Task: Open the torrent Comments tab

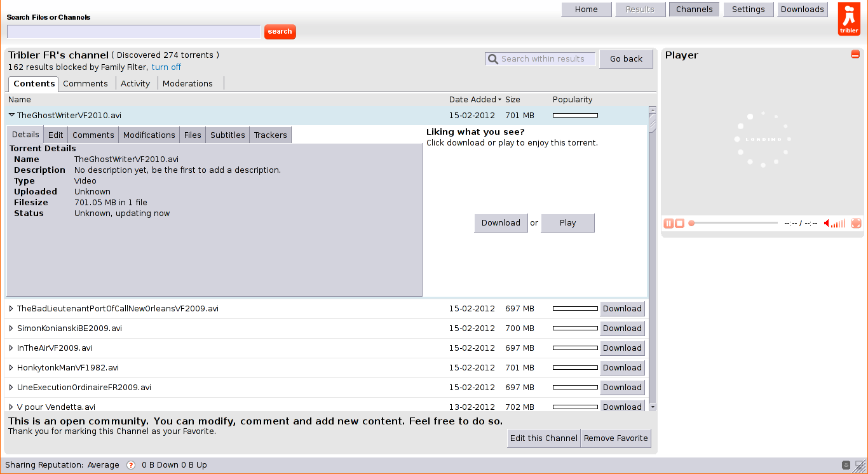Action: coord(93,135)
